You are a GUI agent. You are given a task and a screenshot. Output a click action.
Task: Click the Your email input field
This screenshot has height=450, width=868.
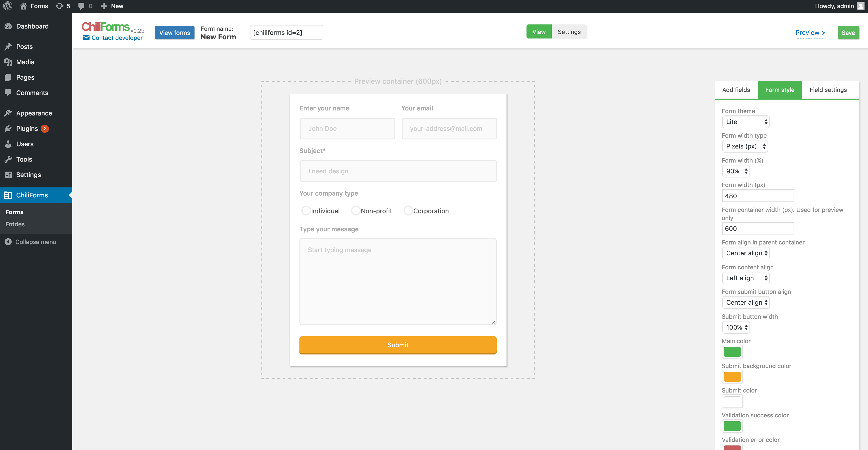449,129
